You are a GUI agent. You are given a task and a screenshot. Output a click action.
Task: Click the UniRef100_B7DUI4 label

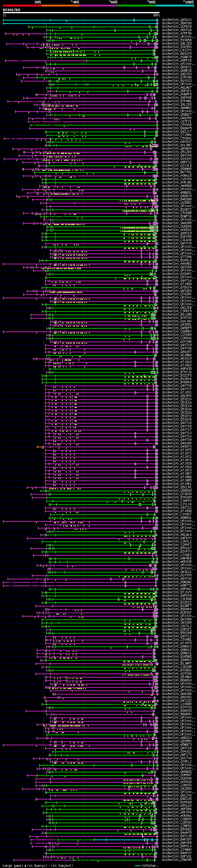coord(177,287)
